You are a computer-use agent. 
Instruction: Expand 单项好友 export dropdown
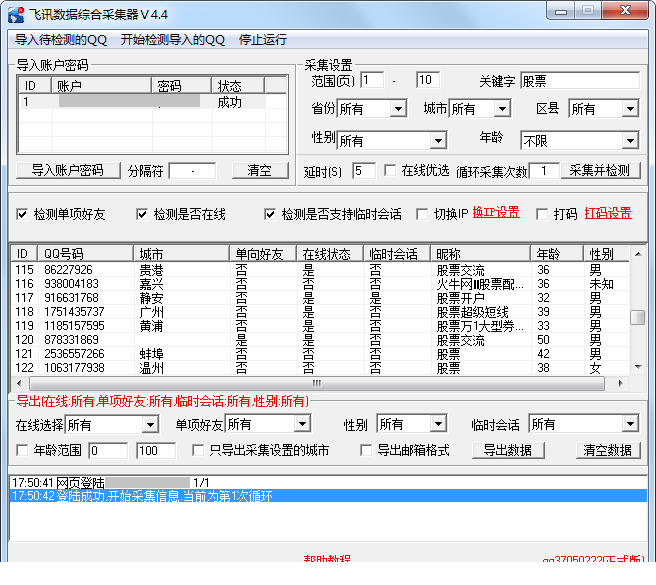point(302,424)
